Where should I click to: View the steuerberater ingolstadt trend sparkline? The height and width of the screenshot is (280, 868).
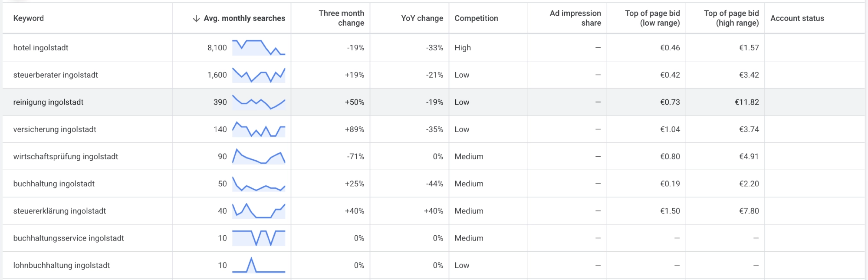(x=259, y=75)
